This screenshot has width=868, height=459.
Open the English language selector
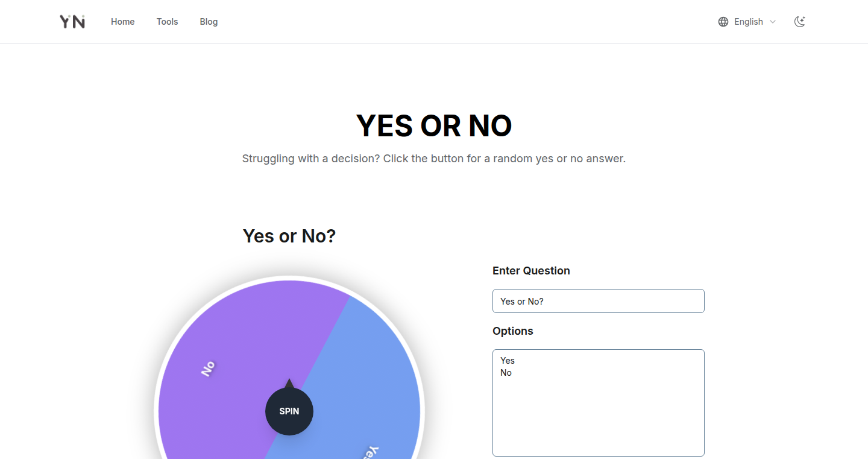pyautogui.click(x=747, y=22)
